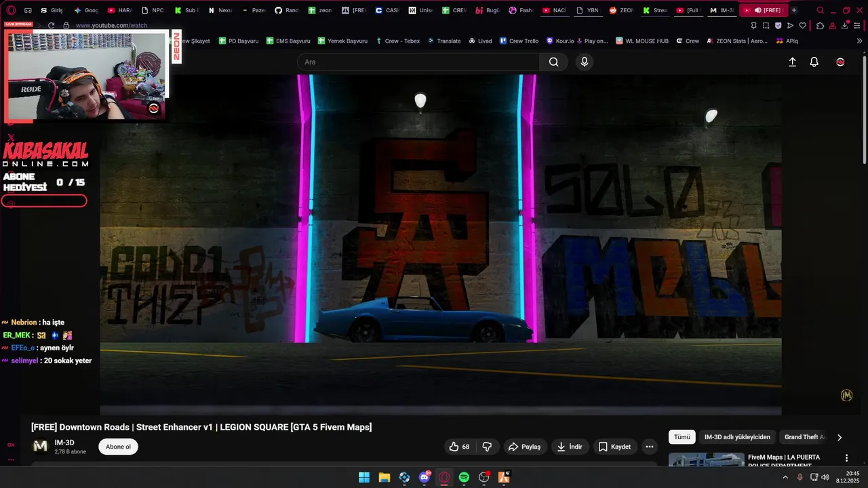Switch to the Nexu browser tab
This screenshot has width=868, height=488.
(x=220, y=10)
